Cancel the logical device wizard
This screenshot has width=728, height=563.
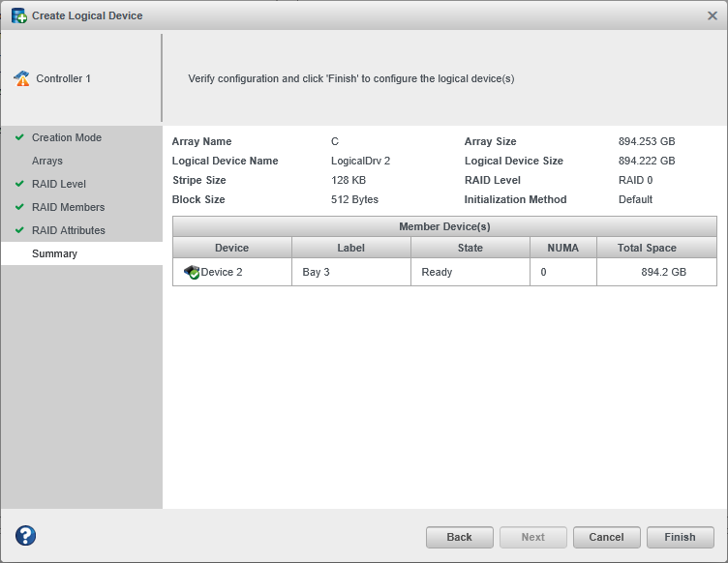tap(606, 537)
